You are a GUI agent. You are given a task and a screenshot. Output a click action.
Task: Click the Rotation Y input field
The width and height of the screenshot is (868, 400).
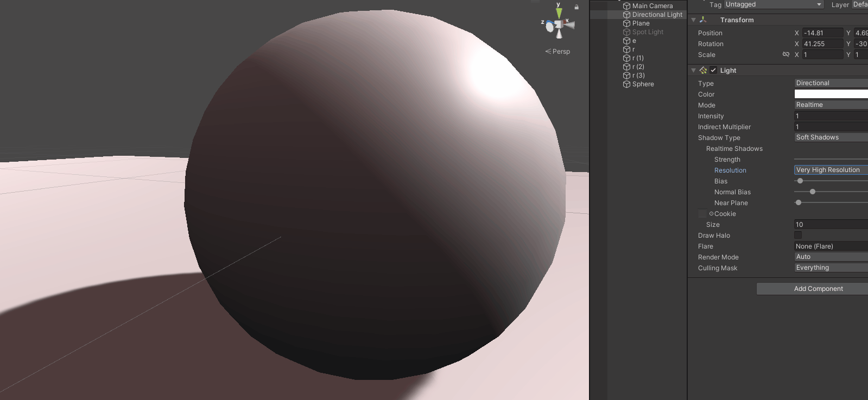point(861,44)
